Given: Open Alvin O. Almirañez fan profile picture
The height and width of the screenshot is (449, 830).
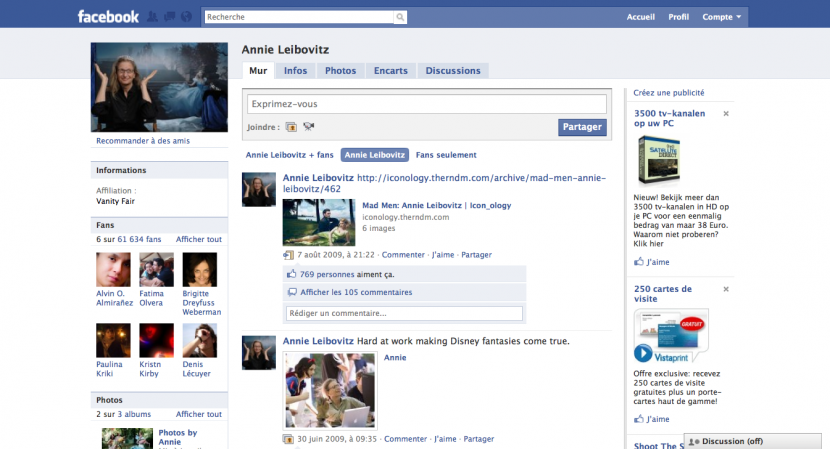Looking at the screenshot, I should click(113, 270).
